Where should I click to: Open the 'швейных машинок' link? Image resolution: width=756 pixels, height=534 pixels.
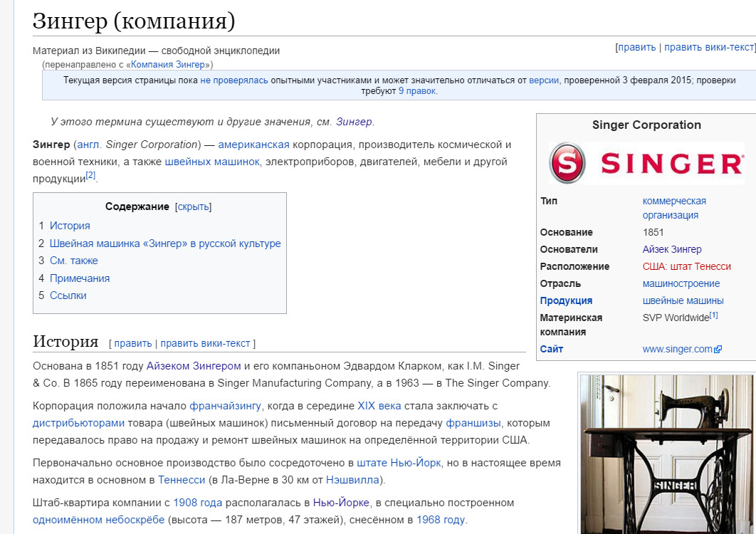212,162
